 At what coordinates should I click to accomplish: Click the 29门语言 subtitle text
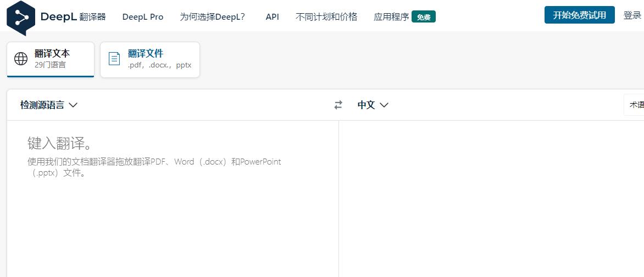point(50,64)
